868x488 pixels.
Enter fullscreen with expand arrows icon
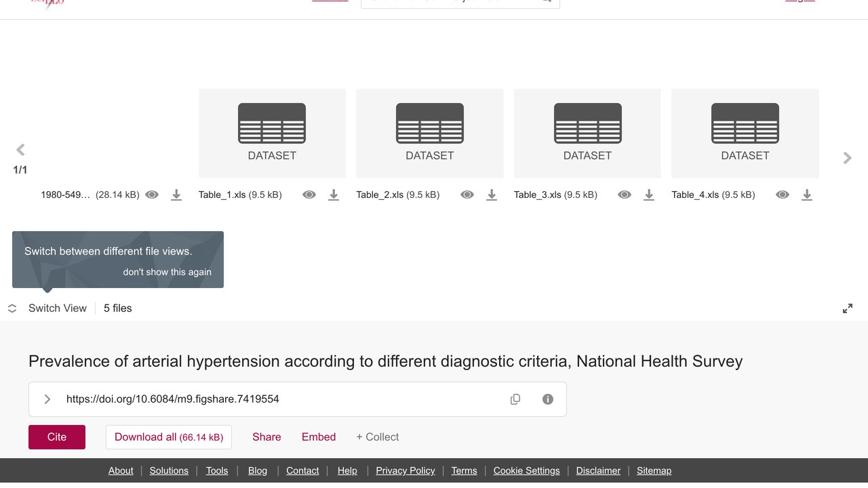[848, 308]
